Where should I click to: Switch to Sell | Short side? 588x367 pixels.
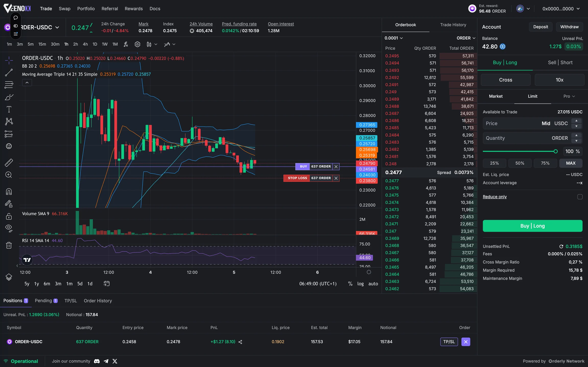pyautogui.click(x=560, y=63)
